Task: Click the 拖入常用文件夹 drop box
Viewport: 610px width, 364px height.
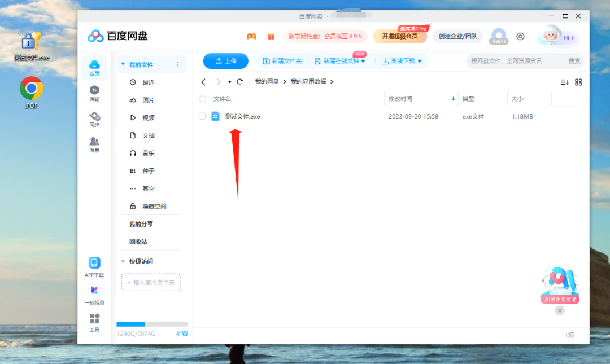Action: 151,282
